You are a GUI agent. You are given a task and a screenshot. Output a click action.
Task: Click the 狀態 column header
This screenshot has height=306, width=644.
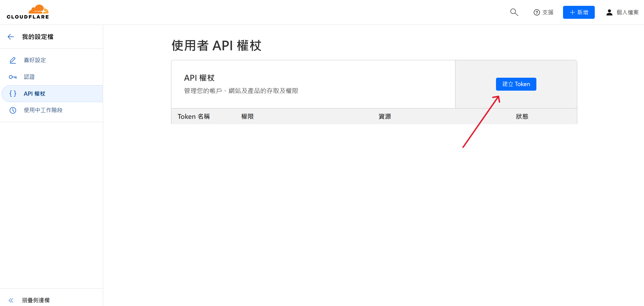[x=522, y=117]
